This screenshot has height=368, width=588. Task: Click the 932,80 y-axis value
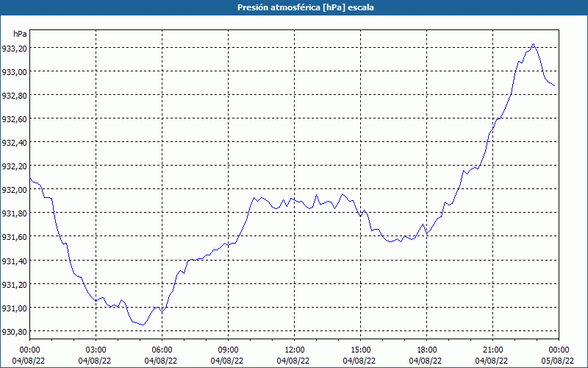click(x=15, y=96)
